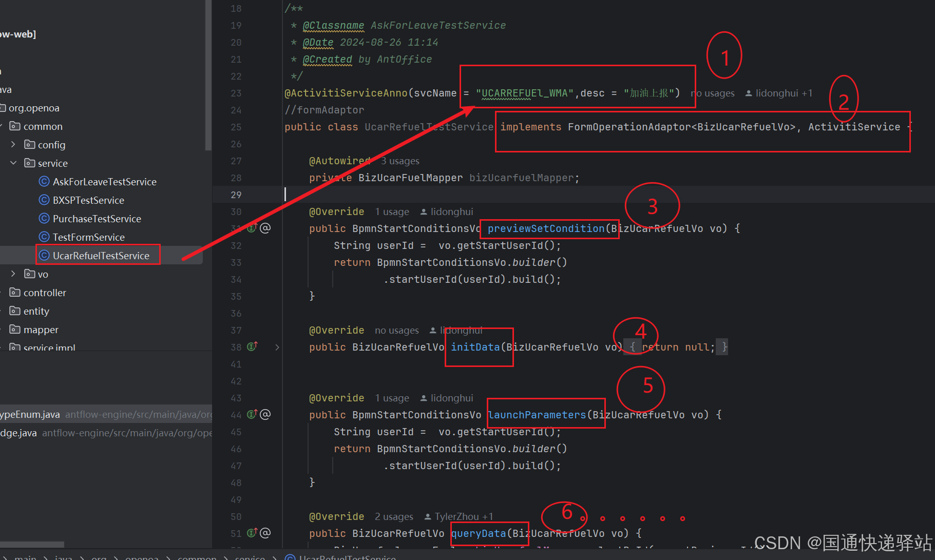Image resolution: width=935 pixels, height=560 pixels.
Task: Collapse the service package node
Action: 13,163
